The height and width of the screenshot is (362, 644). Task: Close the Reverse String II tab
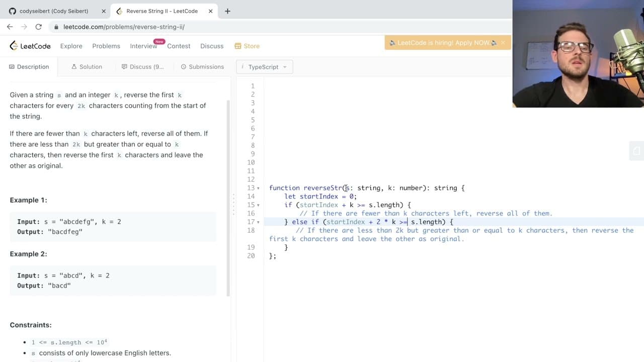coord(210,11)
